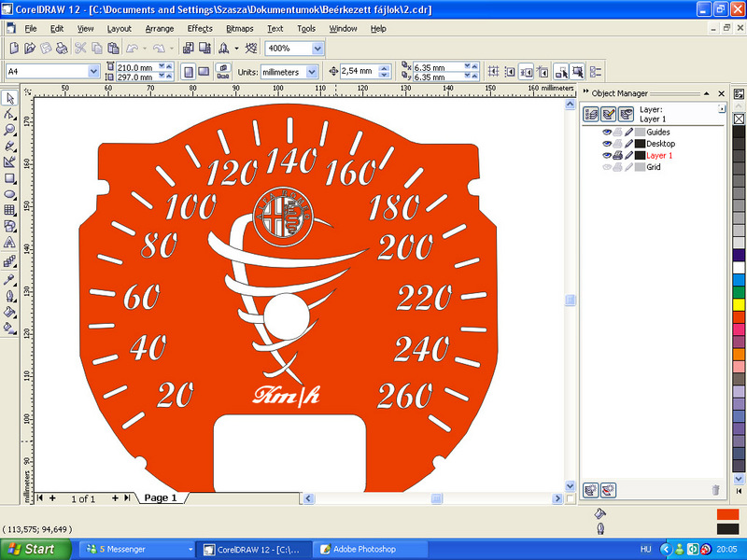Open the Effects menu
747x560 pixels.
pos(200,29)
